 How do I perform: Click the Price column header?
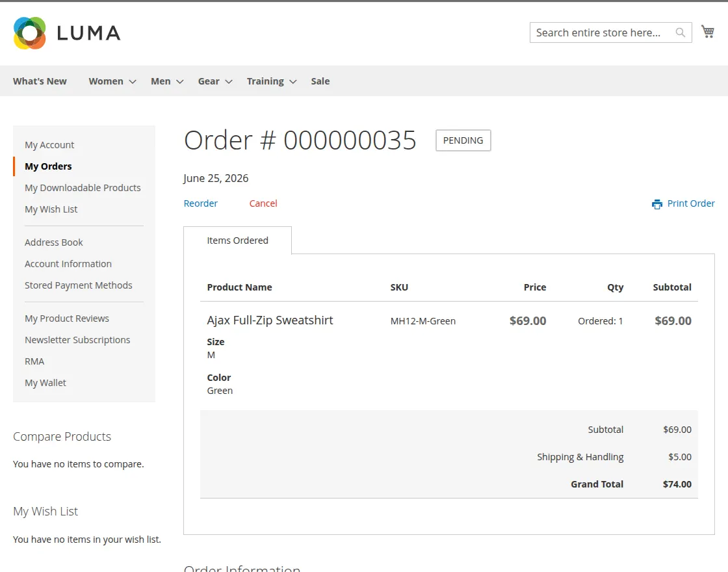pyautogui.click(x=535, y=287)
